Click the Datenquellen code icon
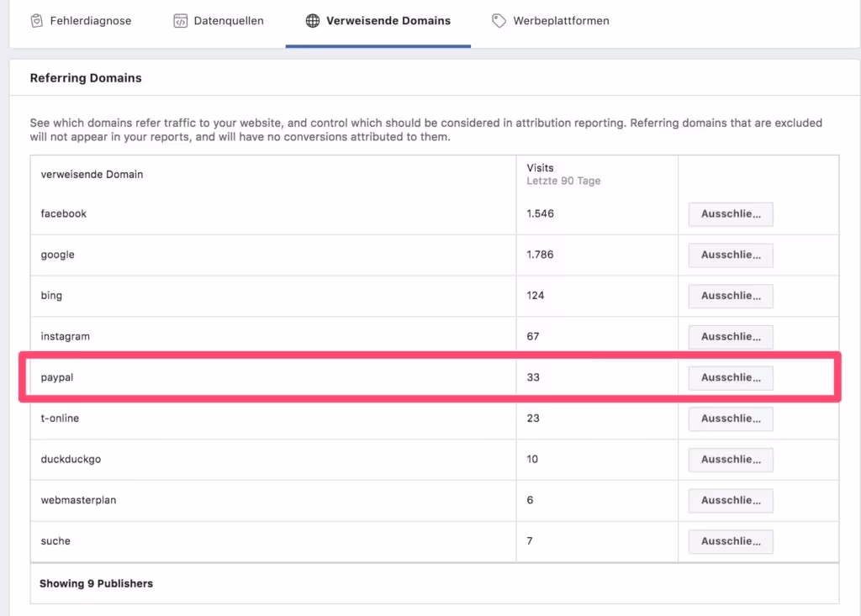The height and width of the screenshot is (616, 861). (x=180, y=21)
